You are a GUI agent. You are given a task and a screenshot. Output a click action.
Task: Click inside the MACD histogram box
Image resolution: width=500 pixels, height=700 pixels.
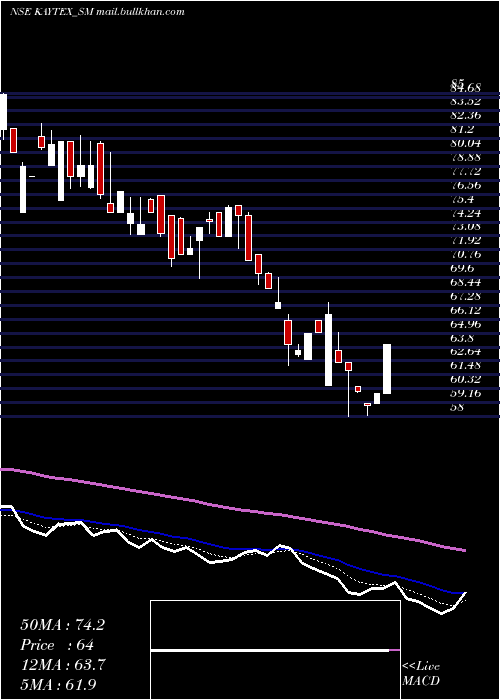[x=275, y=650]
